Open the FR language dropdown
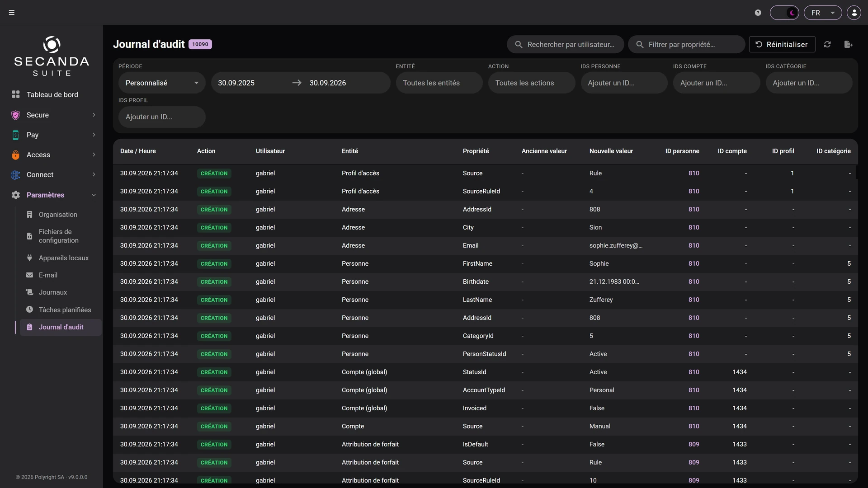Screen dimensions: 868x488 (823, 13)
